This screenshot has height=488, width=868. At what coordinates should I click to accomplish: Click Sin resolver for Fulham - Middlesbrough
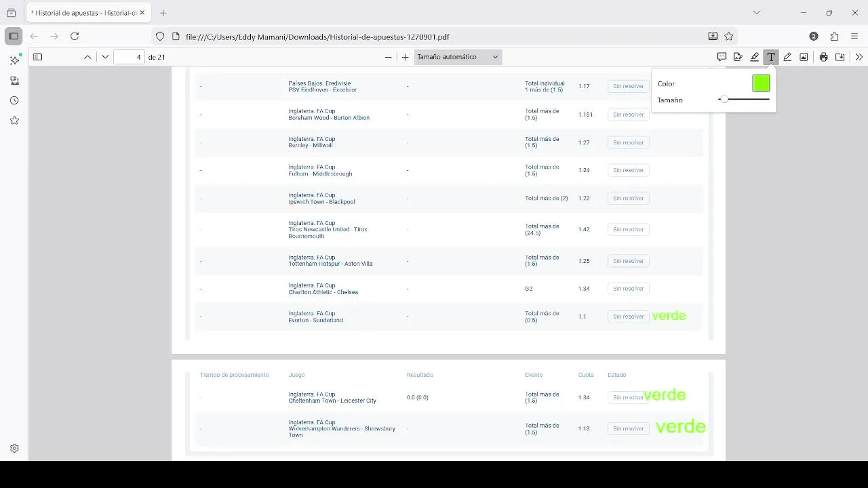(628, 170)
